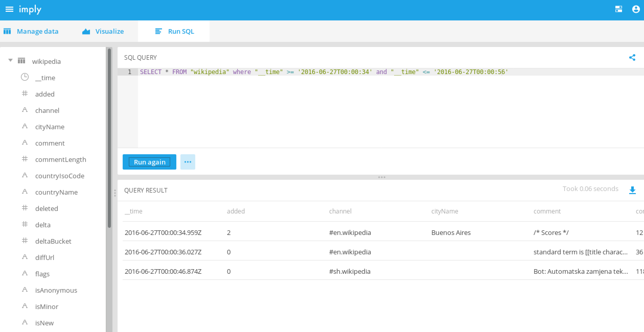
Task: Click the user account icon
Action: (636, 9)
